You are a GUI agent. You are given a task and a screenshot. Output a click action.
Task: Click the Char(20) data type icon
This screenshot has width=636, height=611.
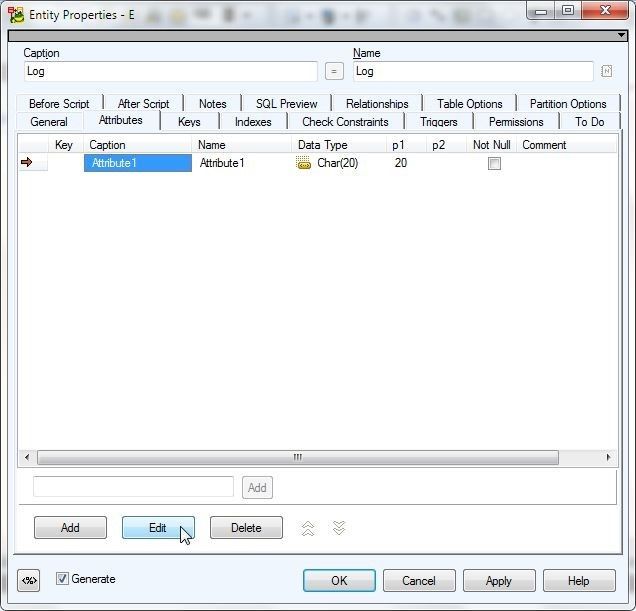(x=303, y=163)
